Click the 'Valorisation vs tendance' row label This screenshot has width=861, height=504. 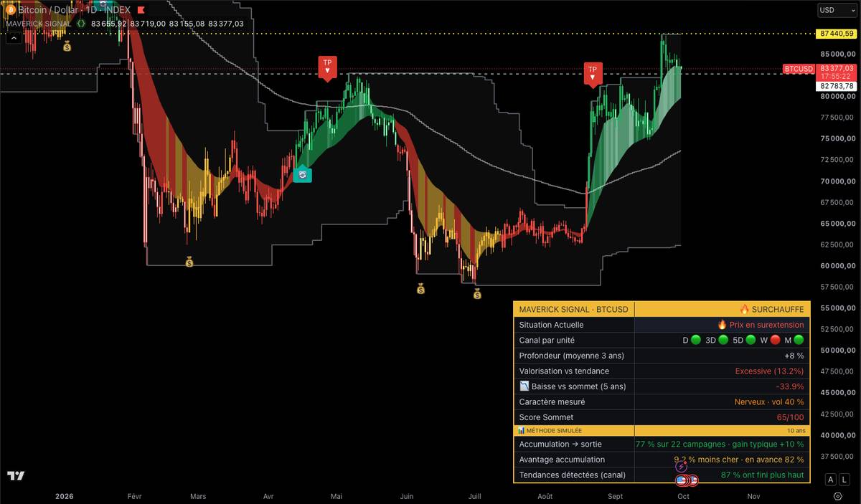tap(564, 371)
